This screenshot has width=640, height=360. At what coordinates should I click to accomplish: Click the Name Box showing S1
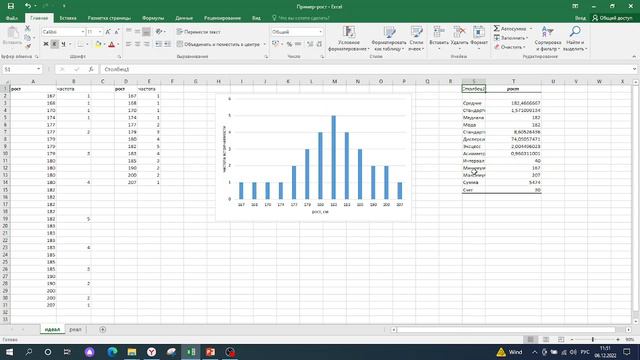coord(22,69)
